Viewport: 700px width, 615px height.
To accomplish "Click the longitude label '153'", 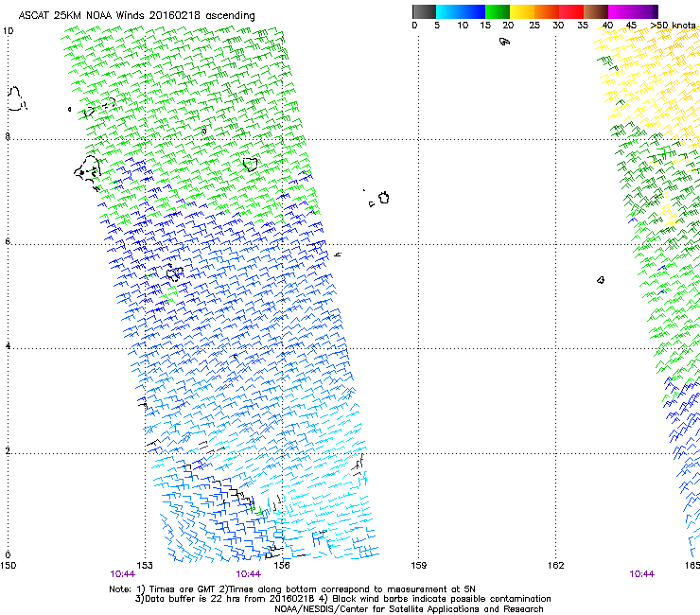I will click(x=145, y=566).
